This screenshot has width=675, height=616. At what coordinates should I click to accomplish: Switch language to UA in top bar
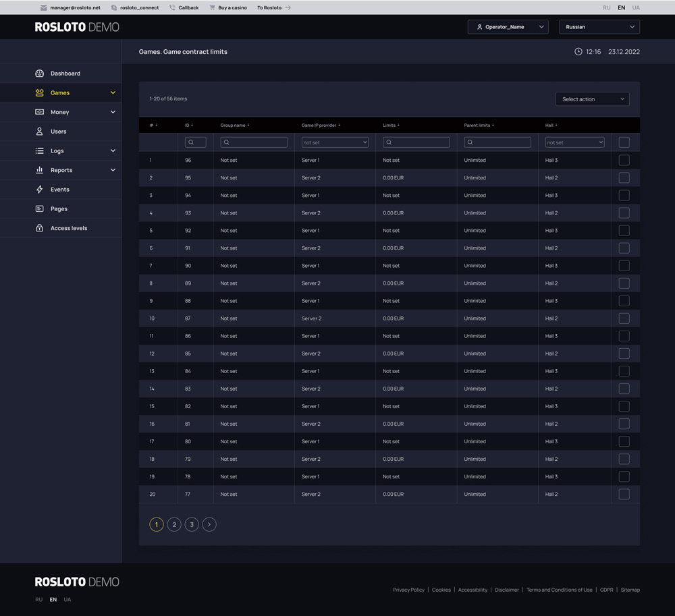(x=636, y=8)
